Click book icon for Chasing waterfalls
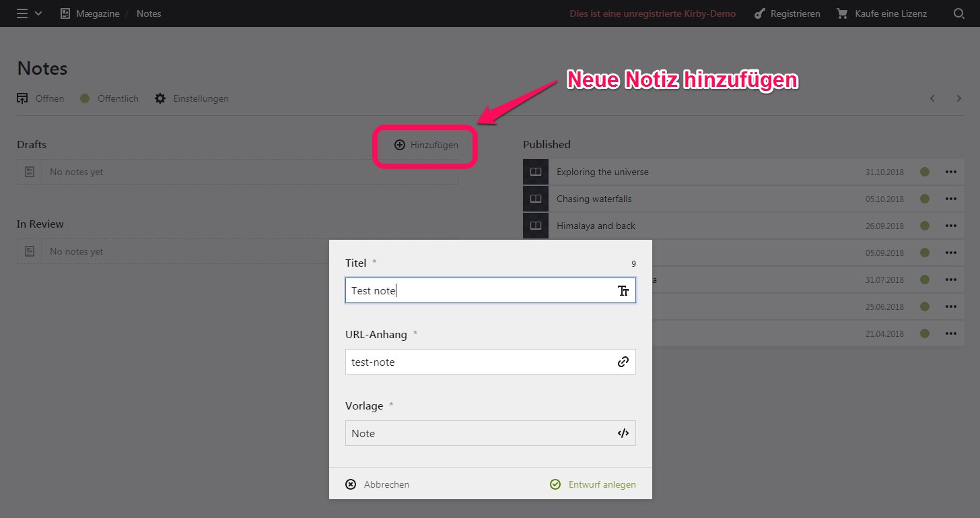This screenshot has width=980, height=518. (x=536, y=199)
